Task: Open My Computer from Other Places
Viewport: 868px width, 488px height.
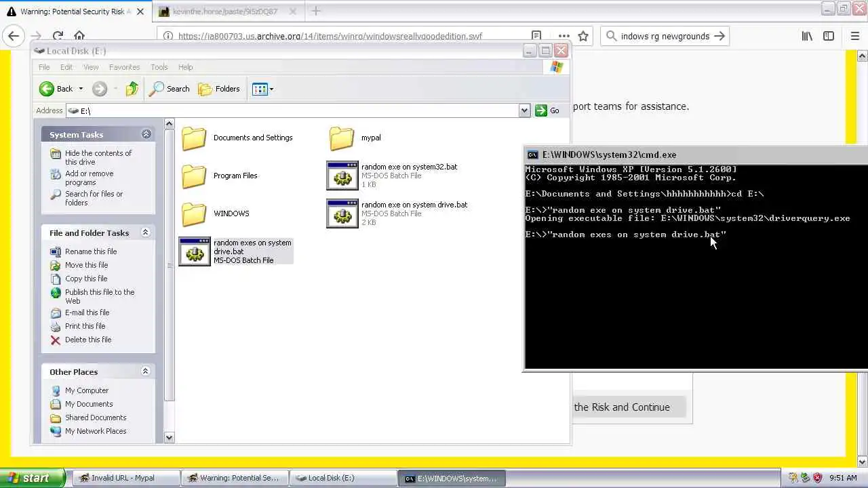Action: pyautogui.click(x=87, y=390)
